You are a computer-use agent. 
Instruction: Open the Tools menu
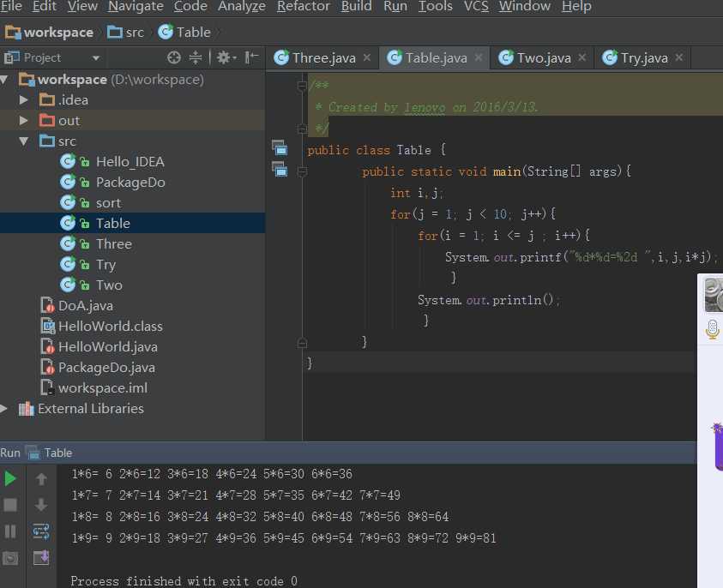pyautogui.click(x=435, y=6)
